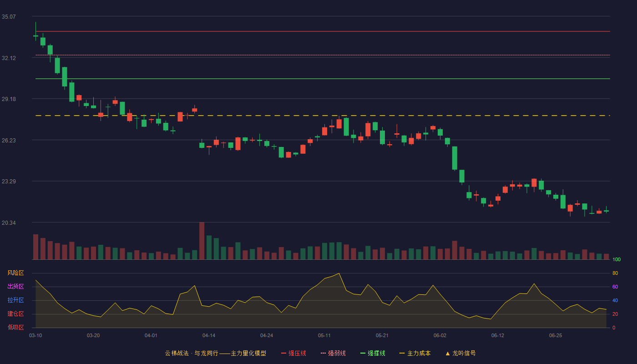637x364 pixels.
Task: Click the first candlestick on 03-10
Action: [35, 35]
